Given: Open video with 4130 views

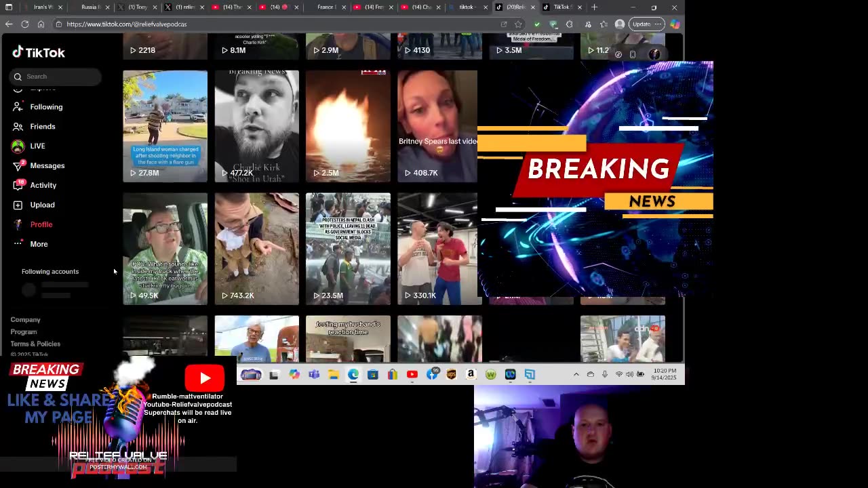Looking at the screenshot, I should pyautogui.click(x=439, y=46).
